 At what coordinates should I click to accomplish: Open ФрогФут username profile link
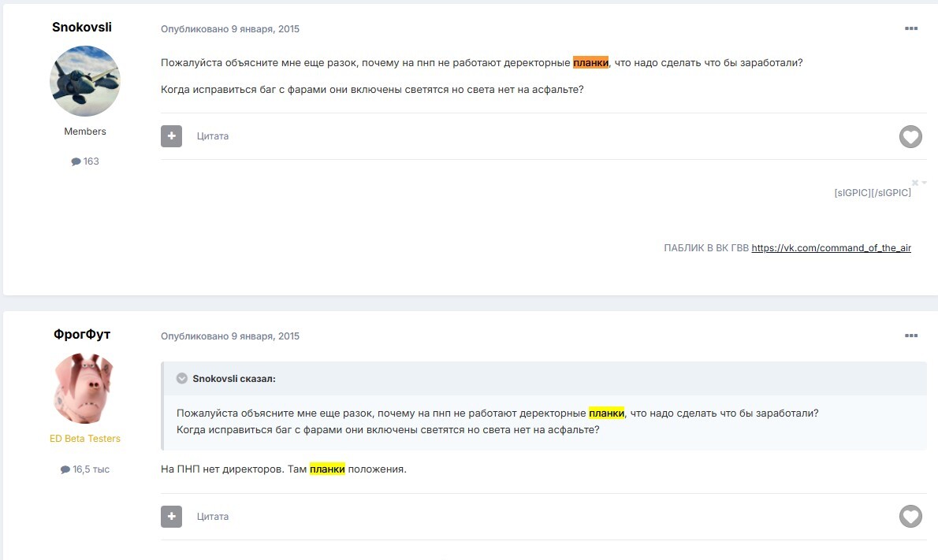click(x=82, y=335)
